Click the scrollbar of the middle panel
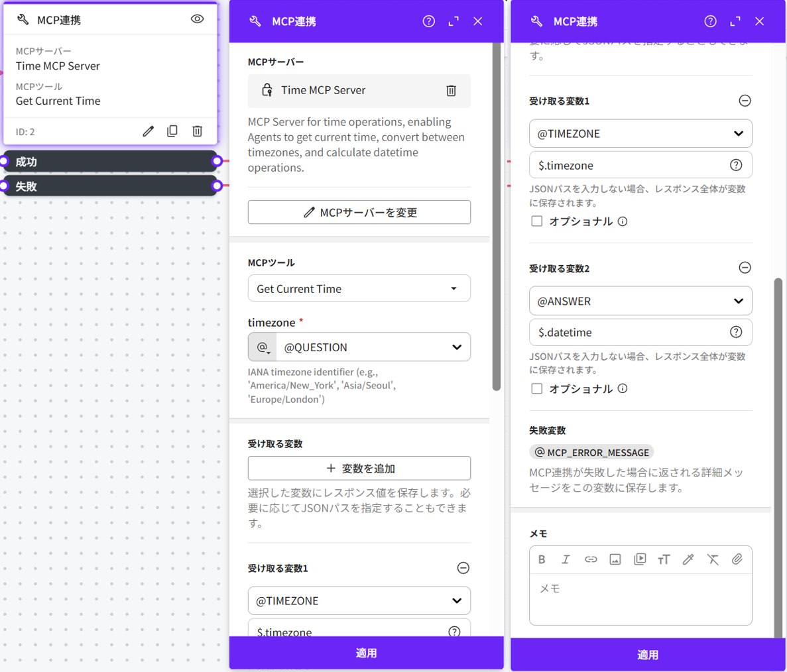Image resolution: width=787 pixels, height=672 pixels. pyautogui.click(x=497, y=219)
